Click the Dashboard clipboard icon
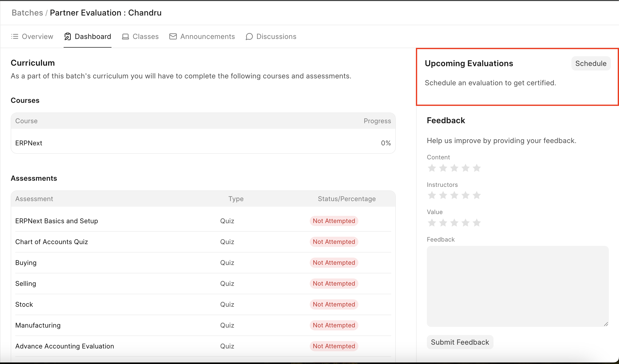Image resolution: width=619 pixels, height=364 pixels. tap(68, 36)
